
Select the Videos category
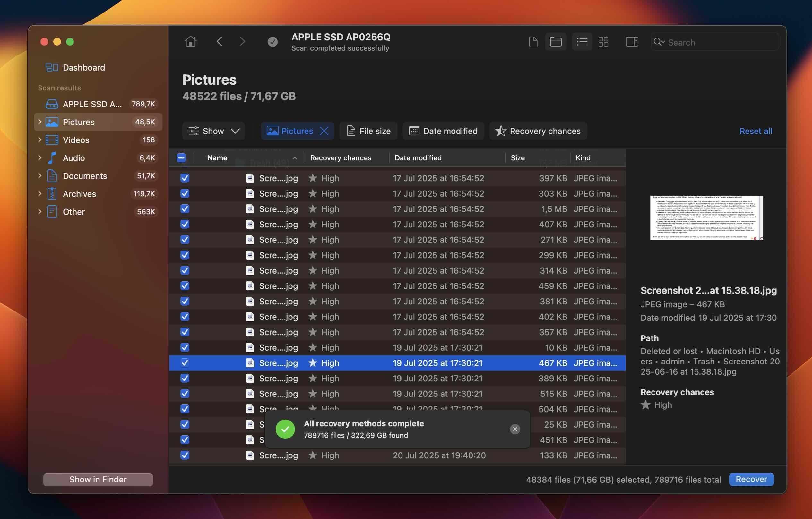(x=99, y=140)
